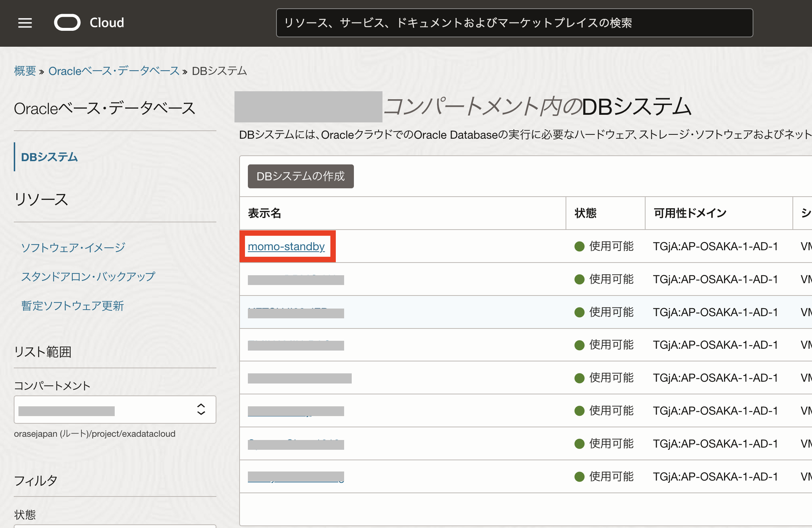Click the green status dot for momo-standby
This screenshot has height=528, width=812.
coord(579,247)
